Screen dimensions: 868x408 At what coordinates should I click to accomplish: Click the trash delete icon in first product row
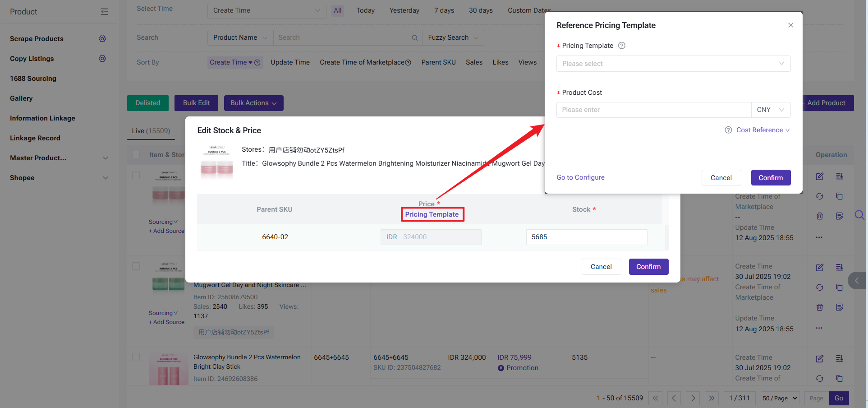click(819, 216)
